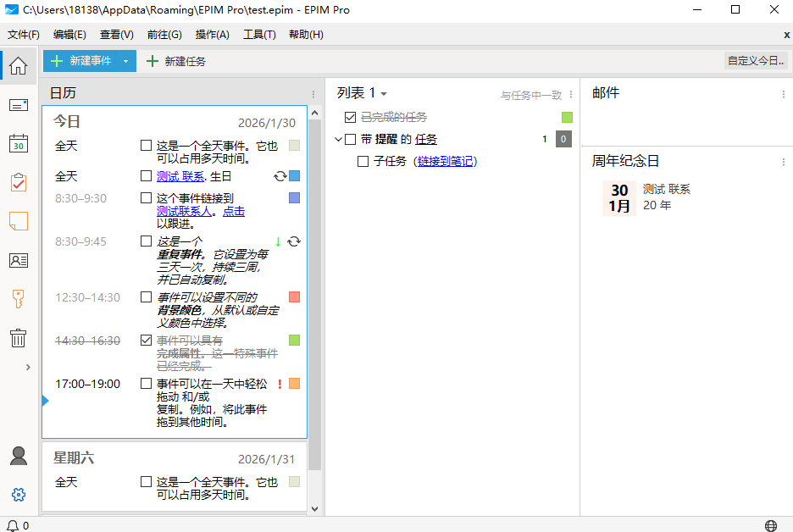
Task: Check the 17:00–19:00 event checkbox
Action: pyautogui.click(x=147, y=383)
